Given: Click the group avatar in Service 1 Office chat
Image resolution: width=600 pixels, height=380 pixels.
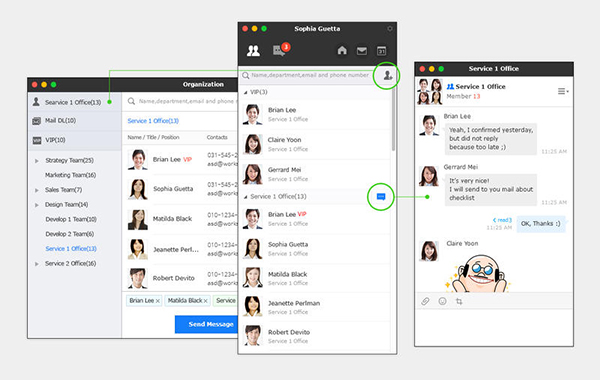Looking at the screenshot, I should (430, 91).
